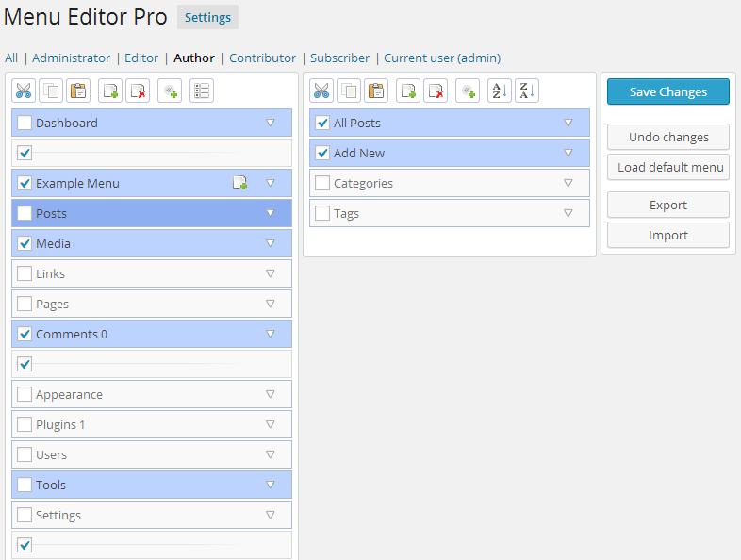
Task: Uncheck the Media checkbox
Action: pos(25,243)
